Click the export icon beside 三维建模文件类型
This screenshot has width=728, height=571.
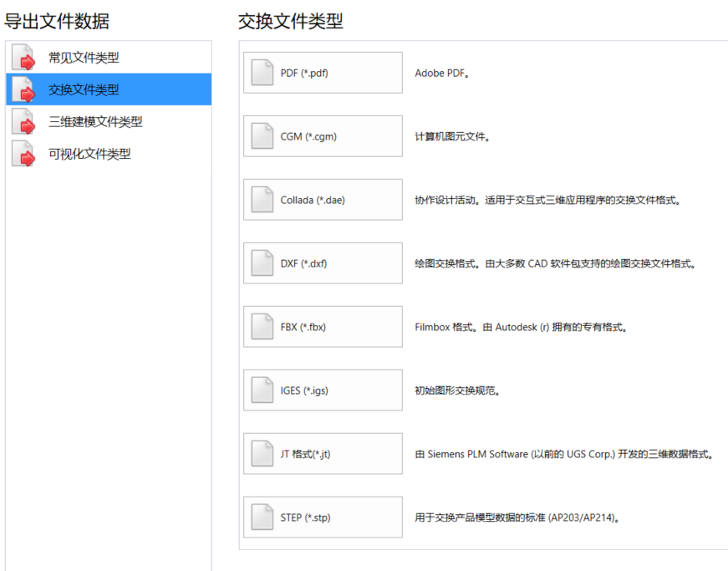[23, 121]
